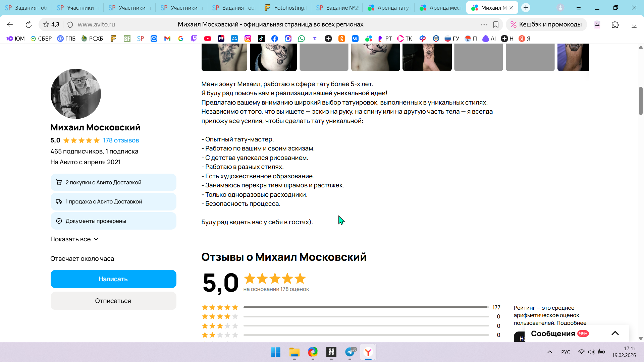Open the VK bookmark icon

(355, 39)
